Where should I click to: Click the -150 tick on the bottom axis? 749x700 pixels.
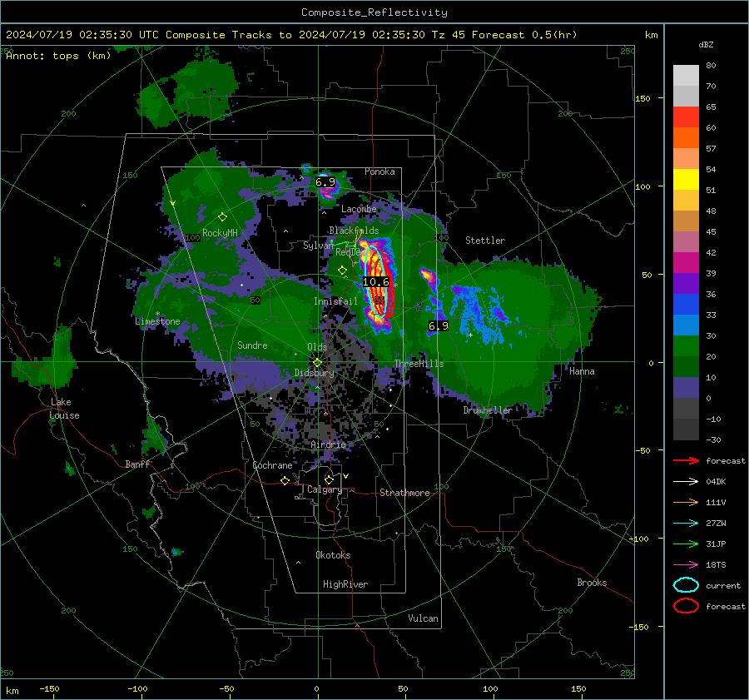pyautogui.click(x=49, y=688)
